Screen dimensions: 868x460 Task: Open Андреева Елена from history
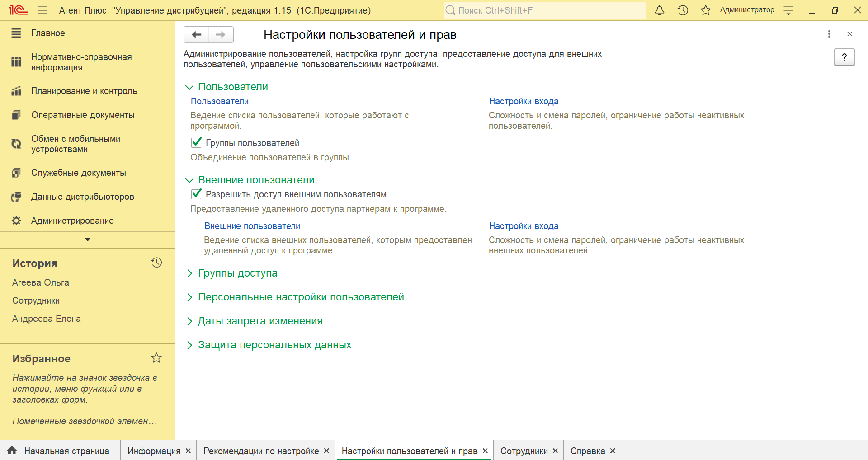[47, 319]
